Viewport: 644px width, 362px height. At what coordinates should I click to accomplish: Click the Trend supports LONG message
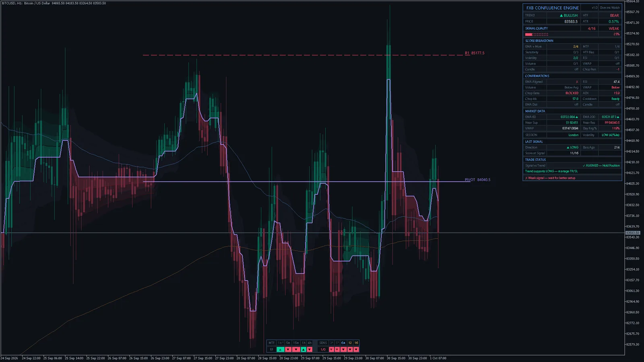coord(551,171)
